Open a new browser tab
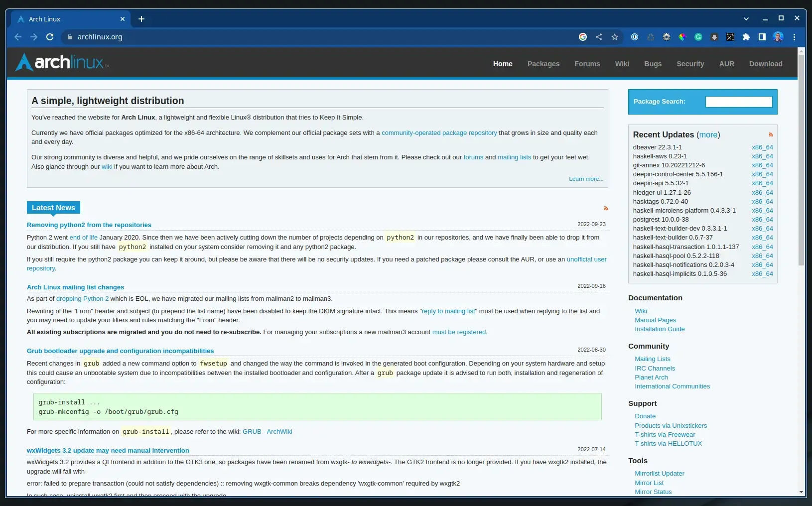Viewport: 812px width, 506px height. coord(141,19)
